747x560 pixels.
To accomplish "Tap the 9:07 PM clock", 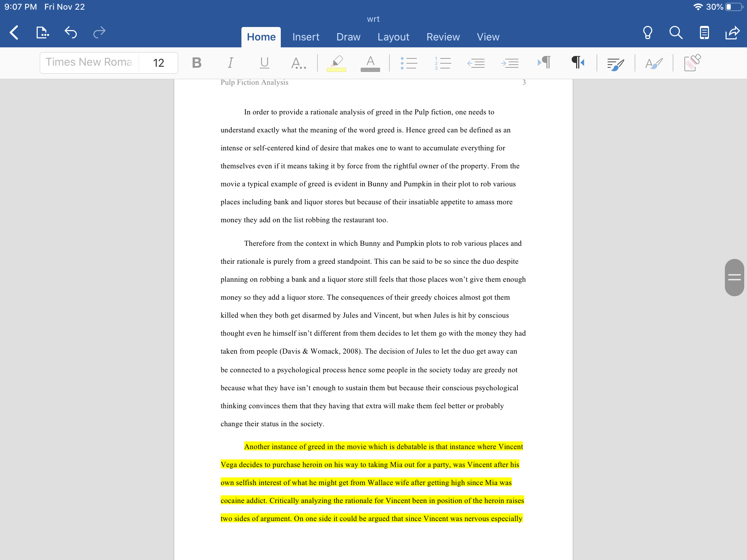I will pyautogui.click(x=20, y=7).
